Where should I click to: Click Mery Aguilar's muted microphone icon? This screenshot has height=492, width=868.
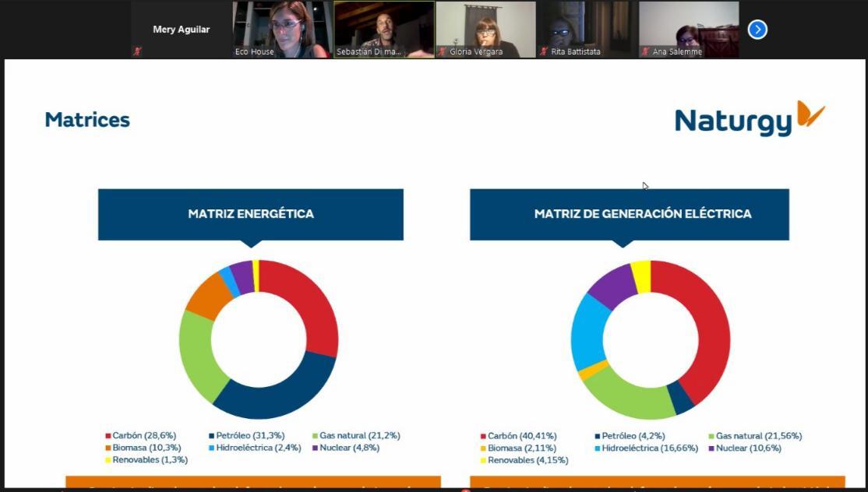click(x=138, y=51)
